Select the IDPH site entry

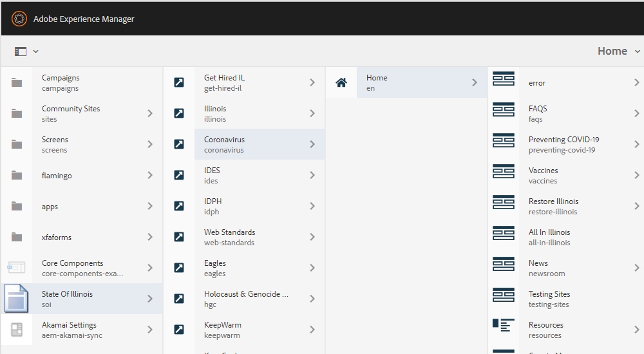pos(245,206)
